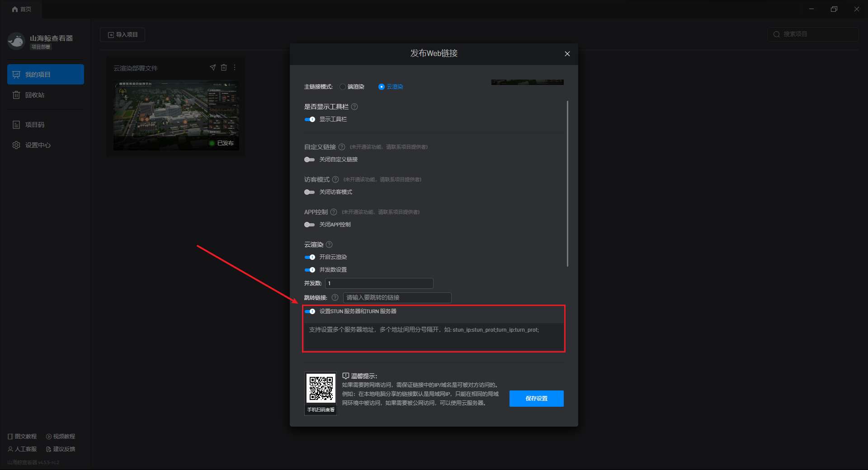Viewport: 868px width, 470px height.
Task: Click the publish (paper plane) icon on project card
Action: pyautogui.click(x=212, y=67)
